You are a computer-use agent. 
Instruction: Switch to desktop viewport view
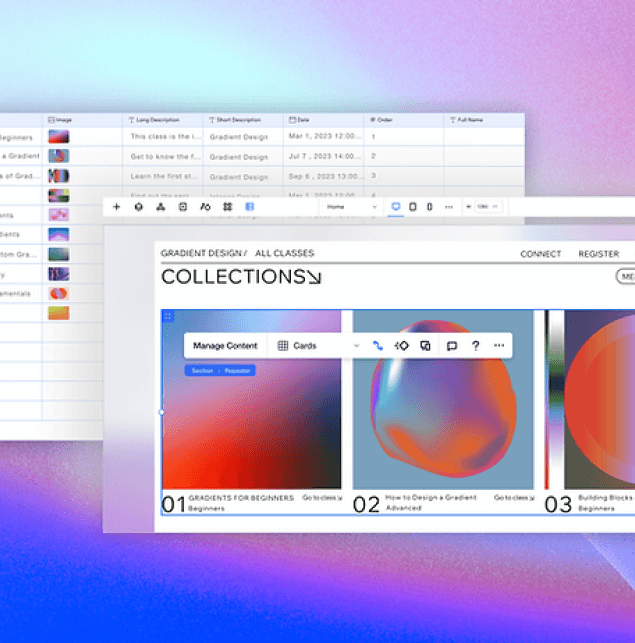point(396,207)
